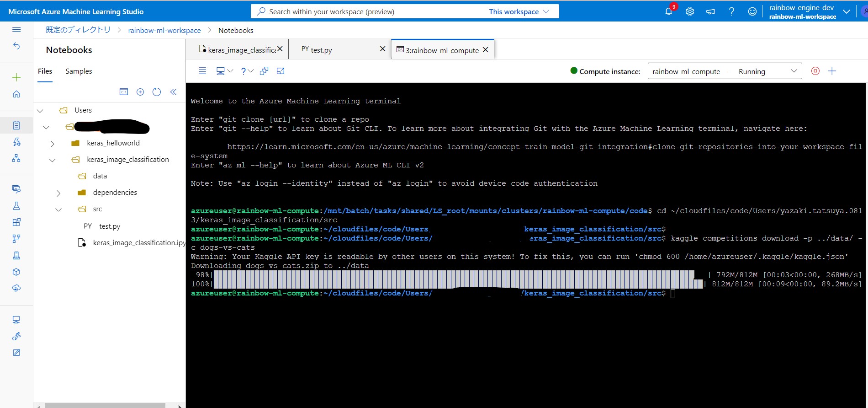Click the file tree horizontal scrollbar
This screenshot has width=868, height=408.
[105, 405]
